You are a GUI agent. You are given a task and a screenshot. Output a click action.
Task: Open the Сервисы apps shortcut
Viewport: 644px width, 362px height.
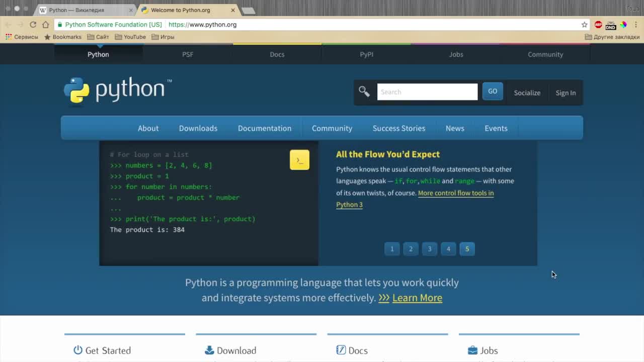click(22, 37)
